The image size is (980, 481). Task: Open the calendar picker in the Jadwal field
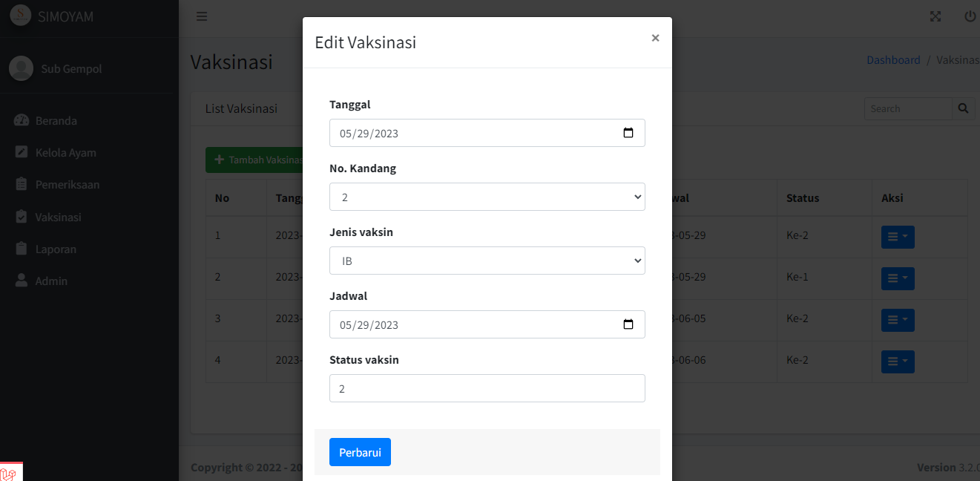coord(628,324)
